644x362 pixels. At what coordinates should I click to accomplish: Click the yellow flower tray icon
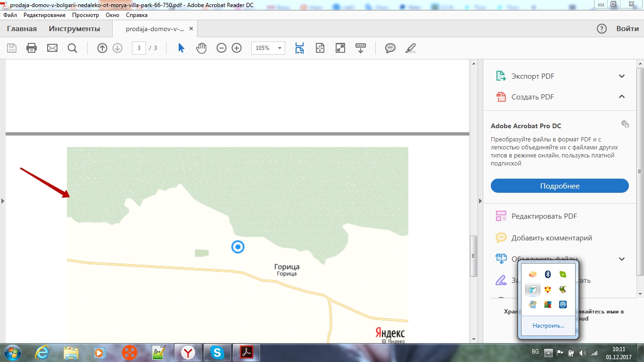548,289
